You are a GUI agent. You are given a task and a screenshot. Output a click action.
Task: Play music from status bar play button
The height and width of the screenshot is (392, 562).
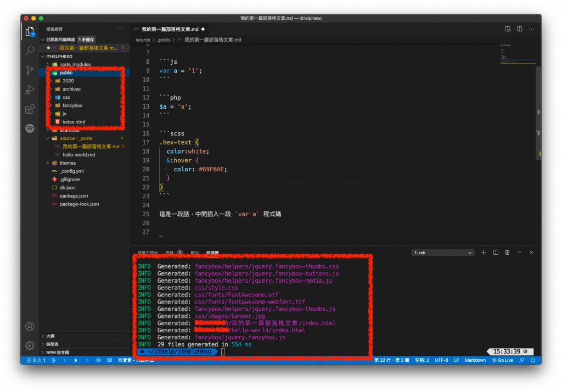[76, 361]
